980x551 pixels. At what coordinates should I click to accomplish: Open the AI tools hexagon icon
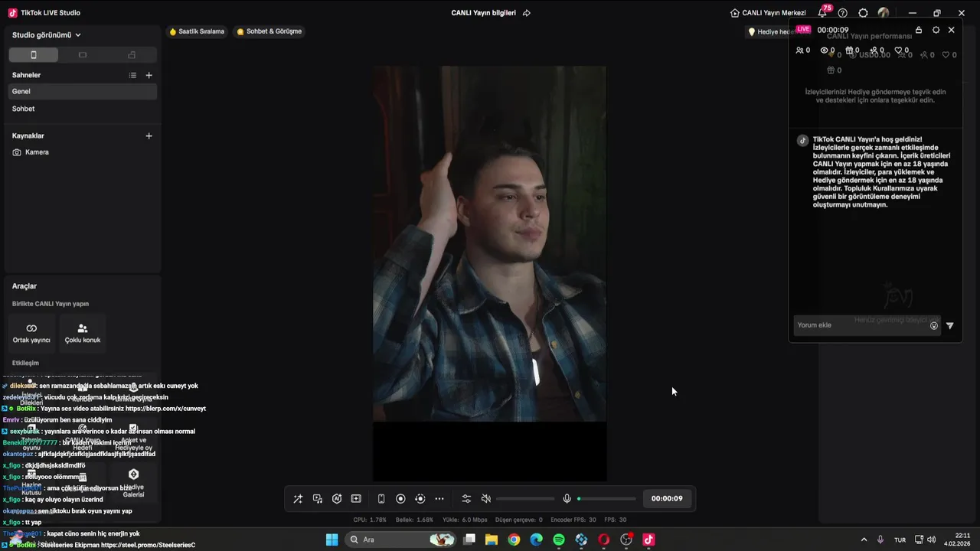tap(337, 499)
